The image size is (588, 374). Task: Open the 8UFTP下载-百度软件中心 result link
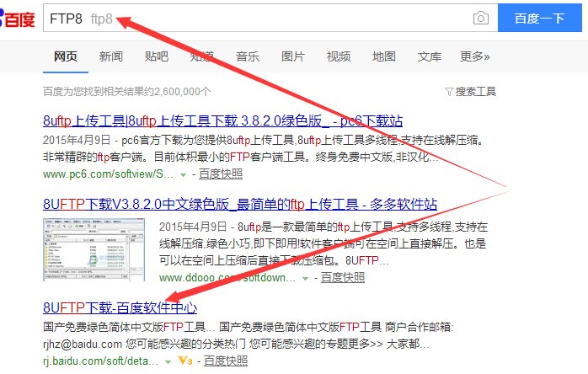(x=120, y=307)
